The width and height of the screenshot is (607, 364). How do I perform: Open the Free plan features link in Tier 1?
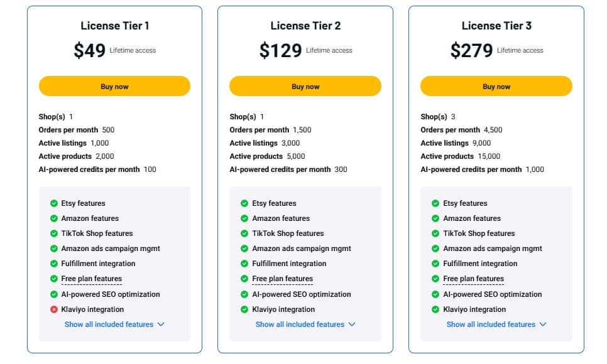point(91,279)
